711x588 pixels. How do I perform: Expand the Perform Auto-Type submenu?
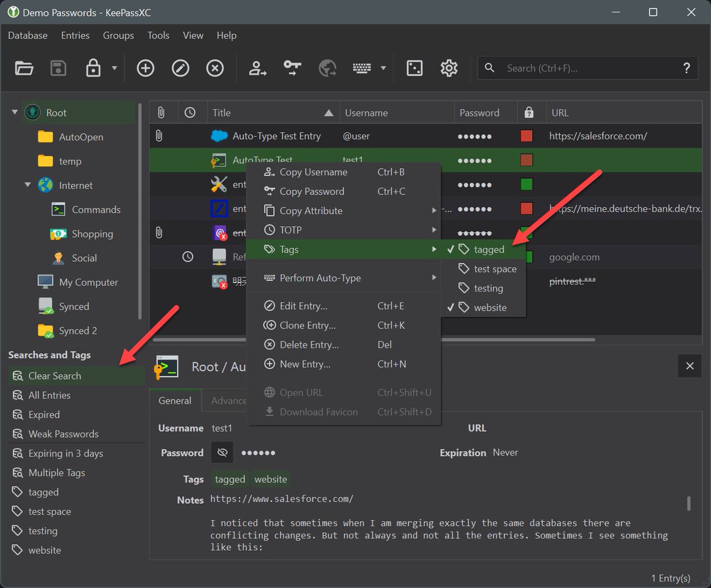click(x=344, y=278)
